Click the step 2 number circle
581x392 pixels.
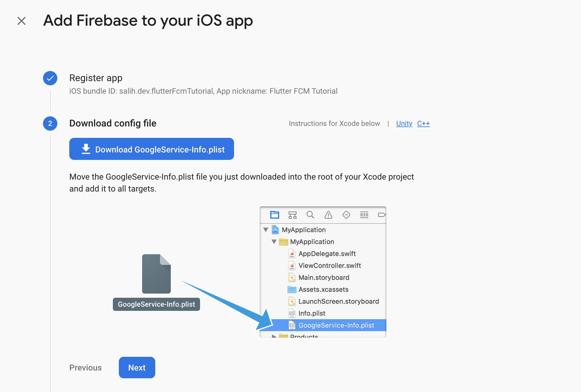(x=50, y=124)
